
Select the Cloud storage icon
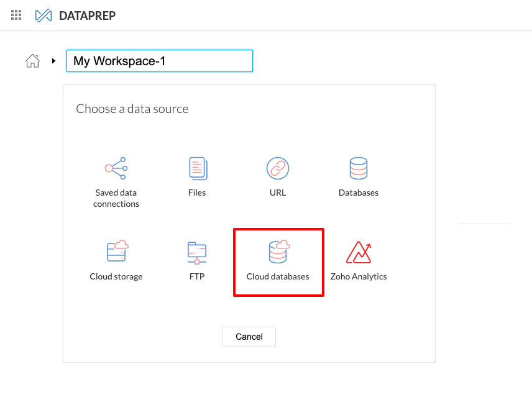click(117, 251)
